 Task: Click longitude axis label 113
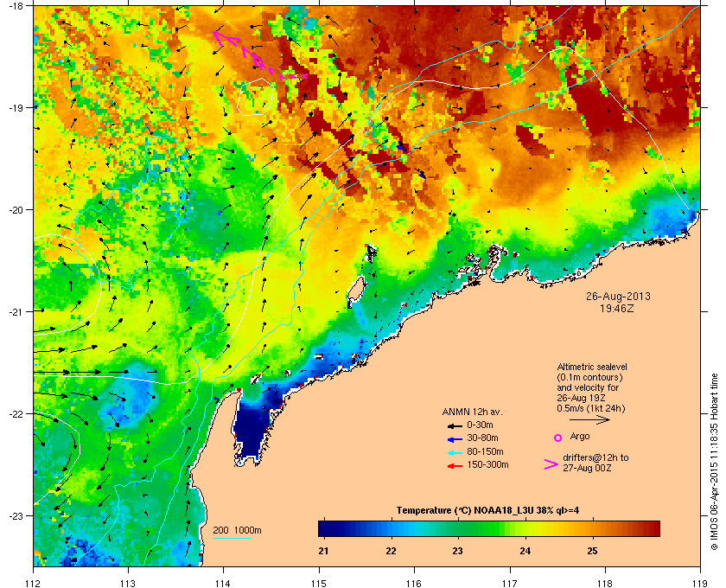point(128,583)
